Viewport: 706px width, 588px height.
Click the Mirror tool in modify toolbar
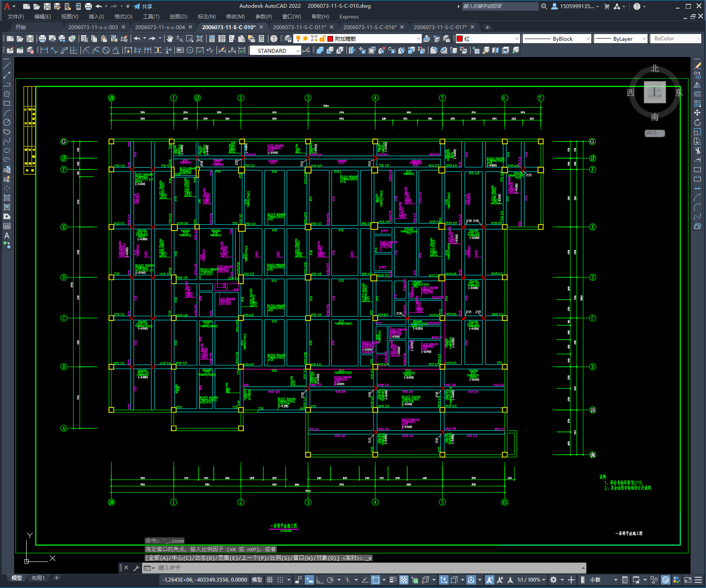[x=697, y=84]
